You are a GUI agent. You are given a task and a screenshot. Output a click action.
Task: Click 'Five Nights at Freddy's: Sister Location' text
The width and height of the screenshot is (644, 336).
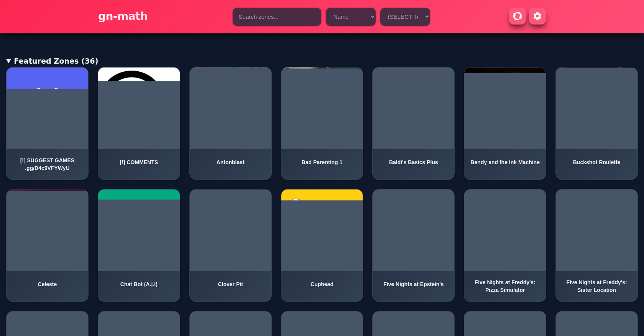pos(596,286)
